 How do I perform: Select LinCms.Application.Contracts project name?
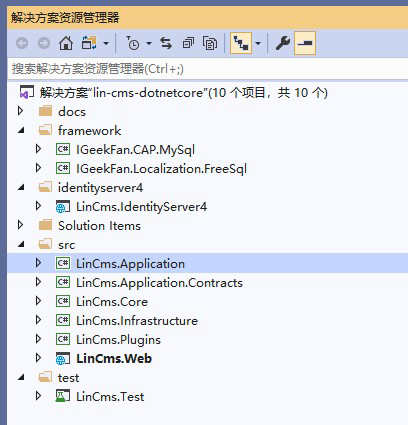coord(159,283)
